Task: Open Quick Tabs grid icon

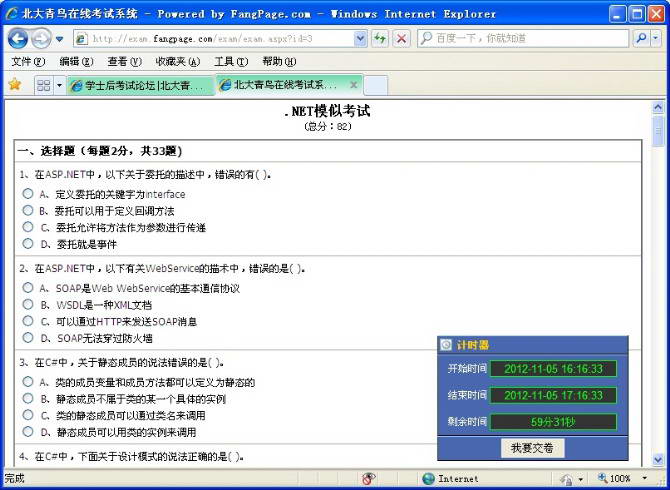Action: 44,85
